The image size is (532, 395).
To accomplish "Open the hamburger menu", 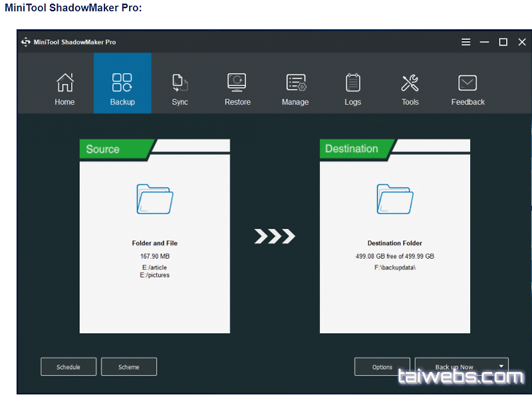I will tap(465, 41).
